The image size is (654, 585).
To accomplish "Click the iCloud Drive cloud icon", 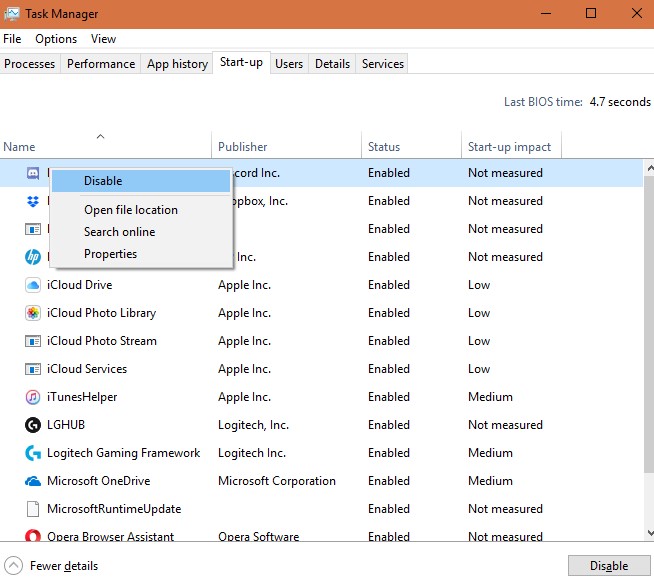I will [32, 285].
